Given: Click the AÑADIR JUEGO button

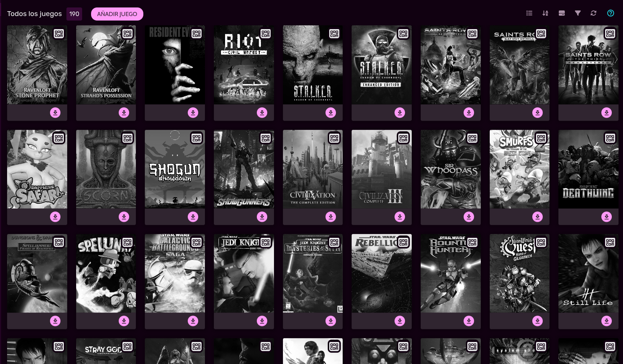Looking at the screenshot, I should click(x=117, y=14).
